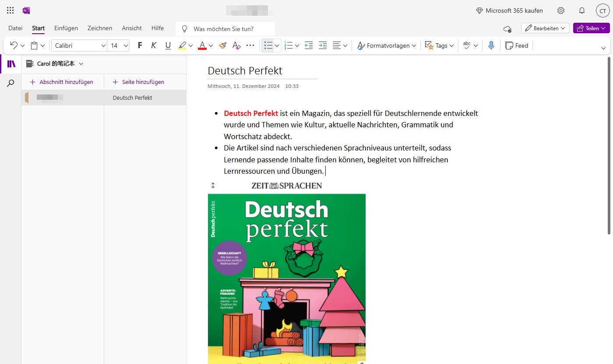
Task: Switch to the Einfügen tab
Action: (66, 28)
